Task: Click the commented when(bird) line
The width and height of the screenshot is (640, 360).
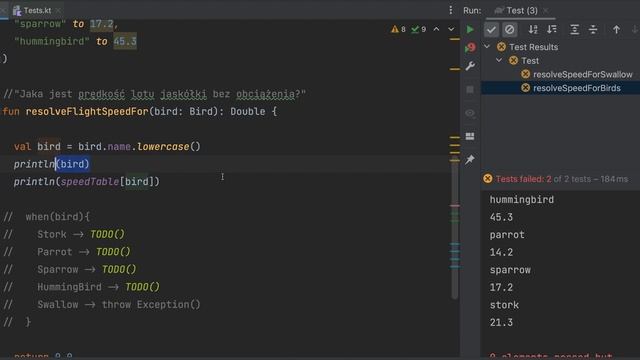Action: point(47,217)
